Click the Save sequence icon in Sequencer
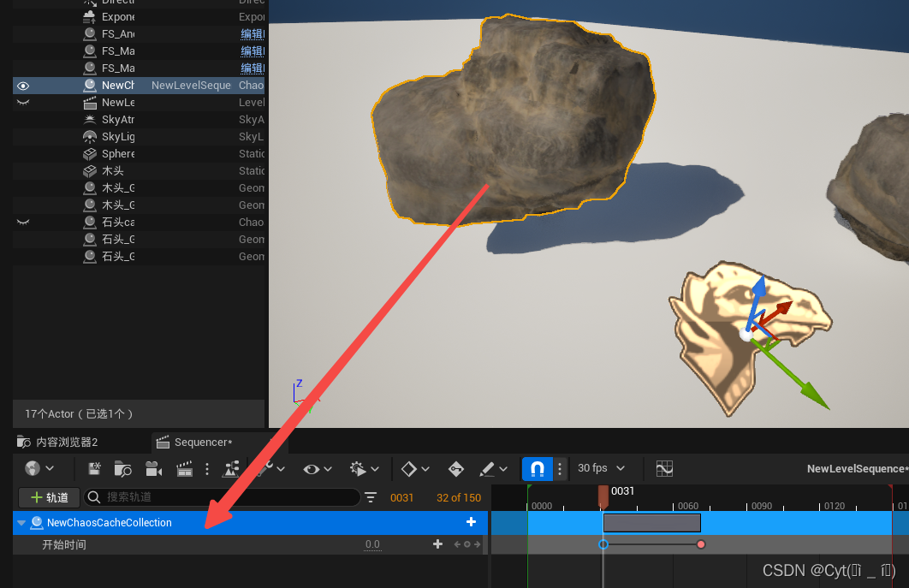The image size is (909, 588). coord(94,468)
